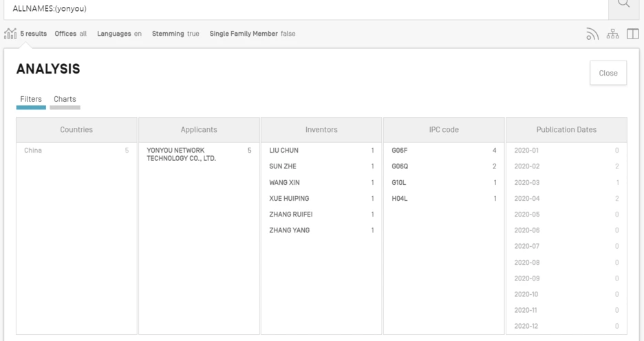Filter by inventor LIU CHUN

283,150
